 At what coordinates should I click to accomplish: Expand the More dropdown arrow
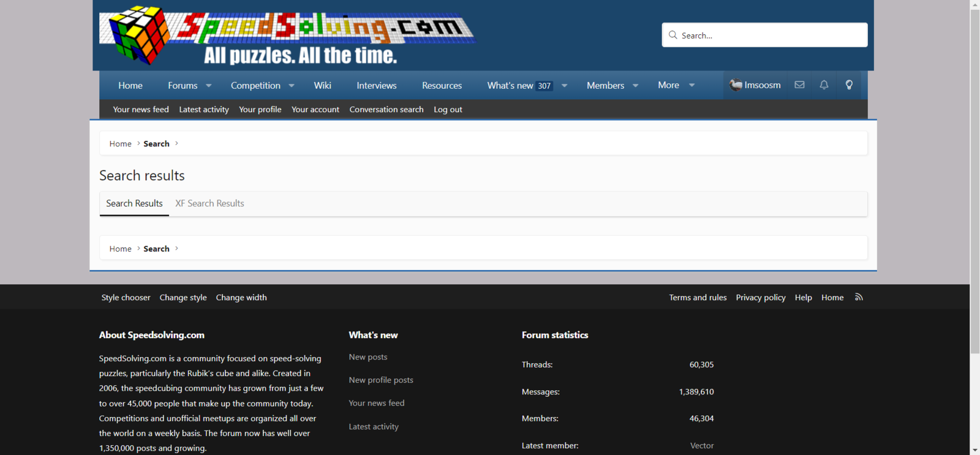(x=692, y=86)
